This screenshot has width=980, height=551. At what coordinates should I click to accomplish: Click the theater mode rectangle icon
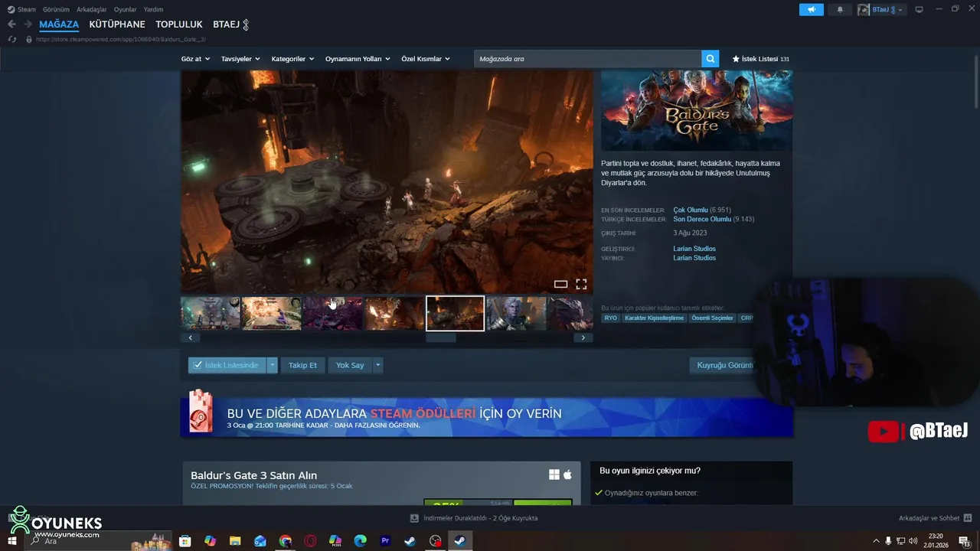point(560,284)
